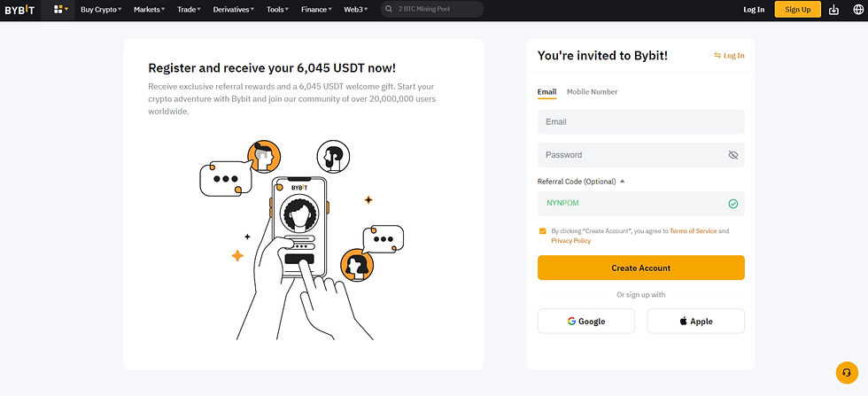Focus the Email input field
Viewport: 868px width, 396px height.
click(640, 122)
